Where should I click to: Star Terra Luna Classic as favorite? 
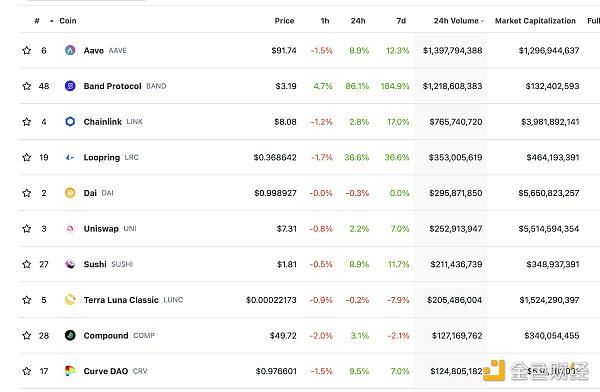click(x=26, y=300)
